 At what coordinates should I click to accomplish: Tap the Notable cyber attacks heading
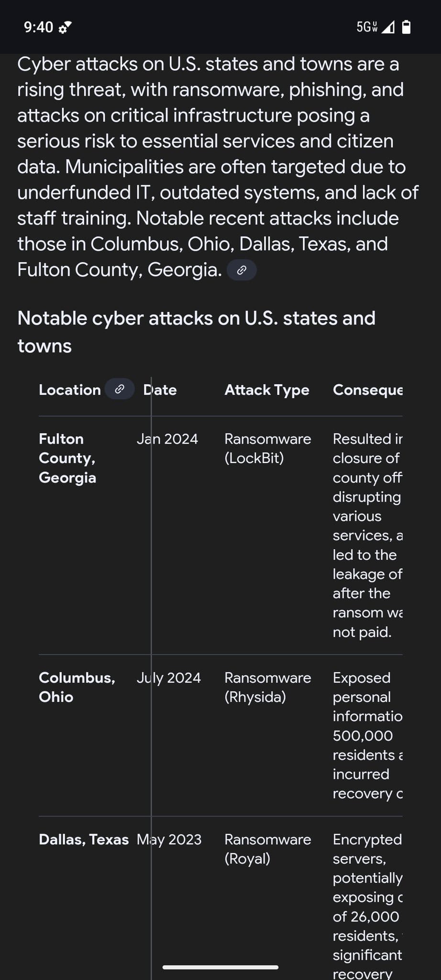[x=196, y=332]
